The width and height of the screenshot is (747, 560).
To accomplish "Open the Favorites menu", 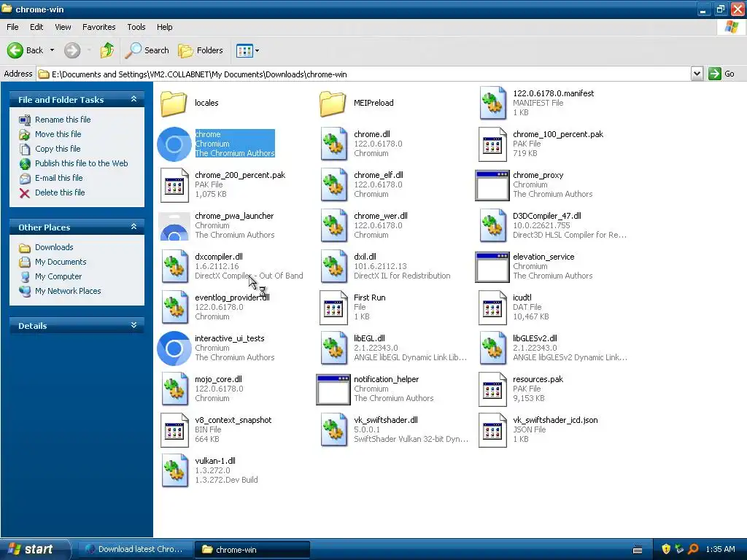I will (99, 27).
